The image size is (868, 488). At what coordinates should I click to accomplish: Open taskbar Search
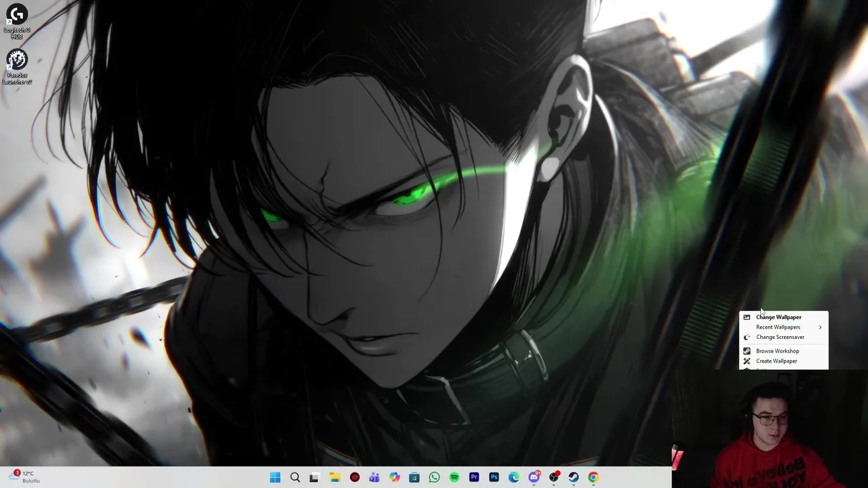(295, 477)
